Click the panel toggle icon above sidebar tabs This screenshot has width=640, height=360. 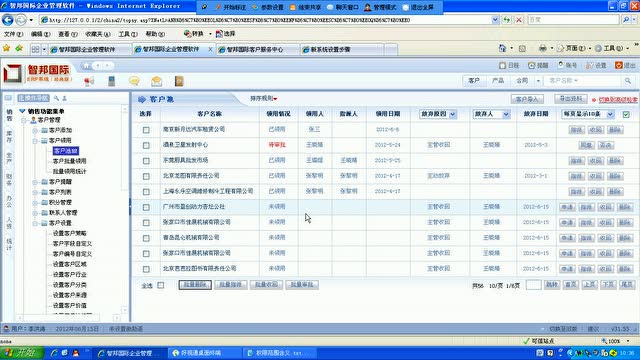click(x=8, y=98)
